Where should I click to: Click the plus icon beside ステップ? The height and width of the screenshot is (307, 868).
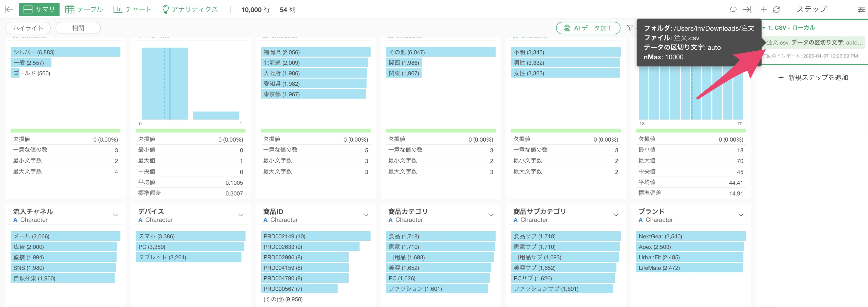764,9
